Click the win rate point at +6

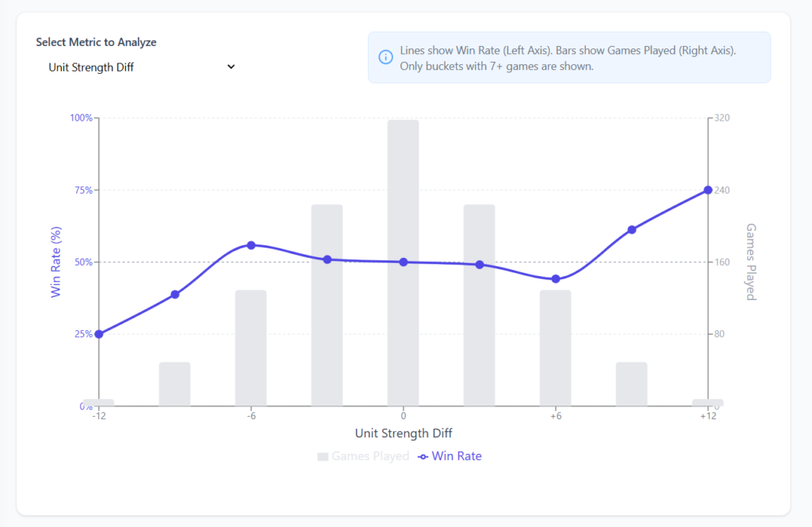coord(556,279)
